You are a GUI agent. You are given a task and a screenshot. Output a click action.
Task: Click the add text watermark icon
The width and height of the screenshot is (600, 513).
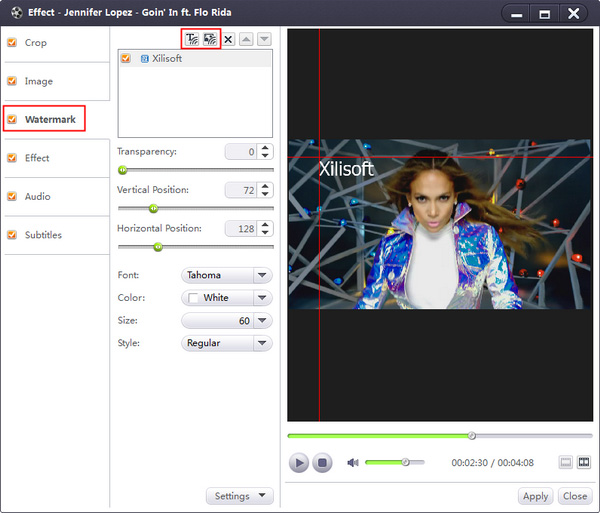click(192, 39)
